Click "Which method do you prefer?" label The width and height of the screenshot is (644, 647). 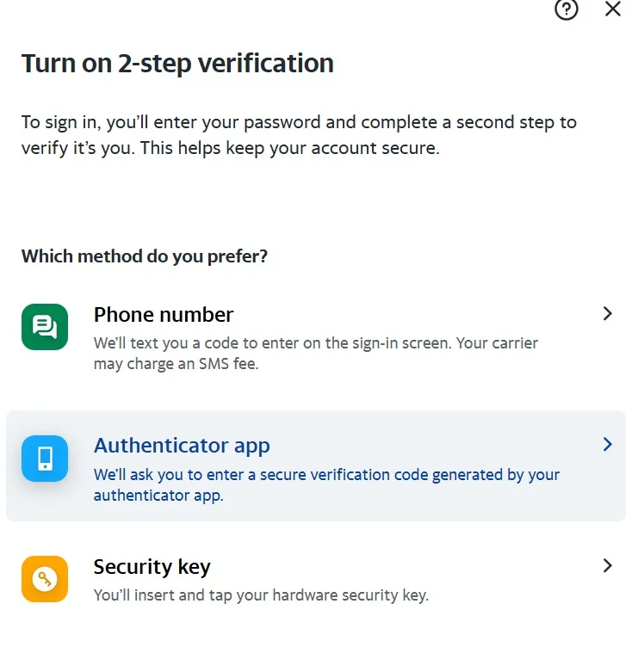click(145, 256)
